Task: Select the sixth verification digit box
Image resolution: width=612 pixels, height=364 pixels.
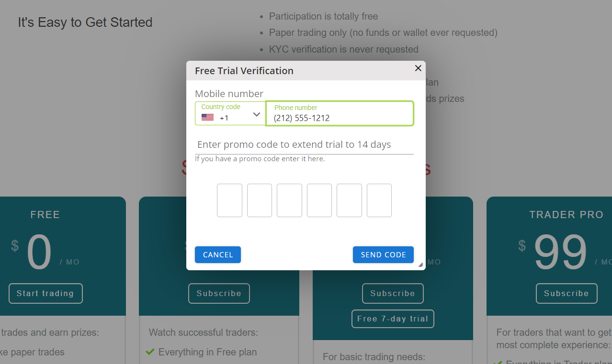Action: pyautogui.click(x=379, y=200)
